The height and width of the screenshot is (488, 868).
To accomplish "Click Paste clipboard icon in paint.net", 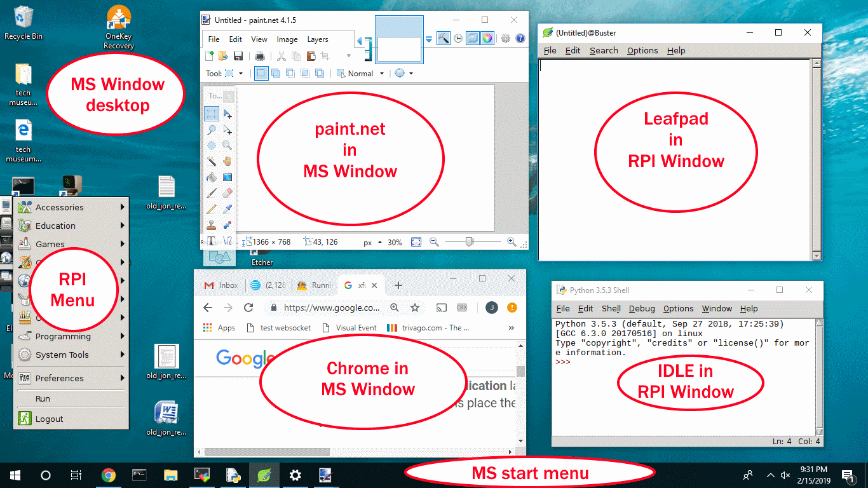I will coord(311,56).
